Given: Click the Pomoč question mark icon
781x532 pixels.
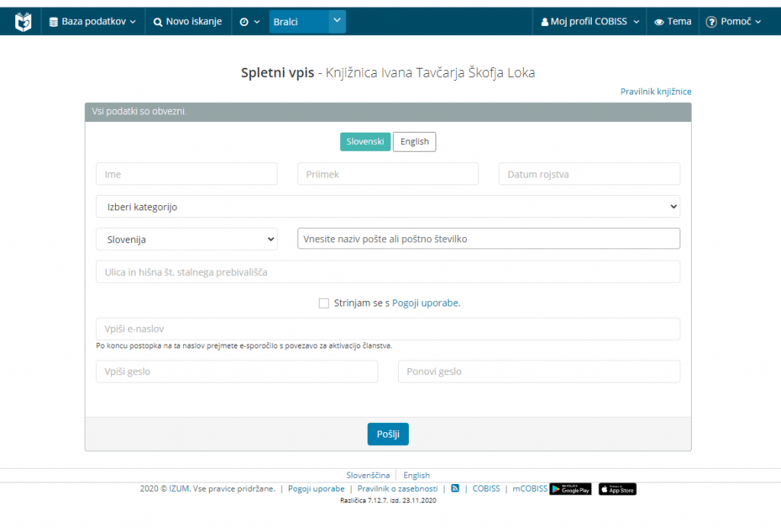Looking at the screenshot, I should pos(712,22).
